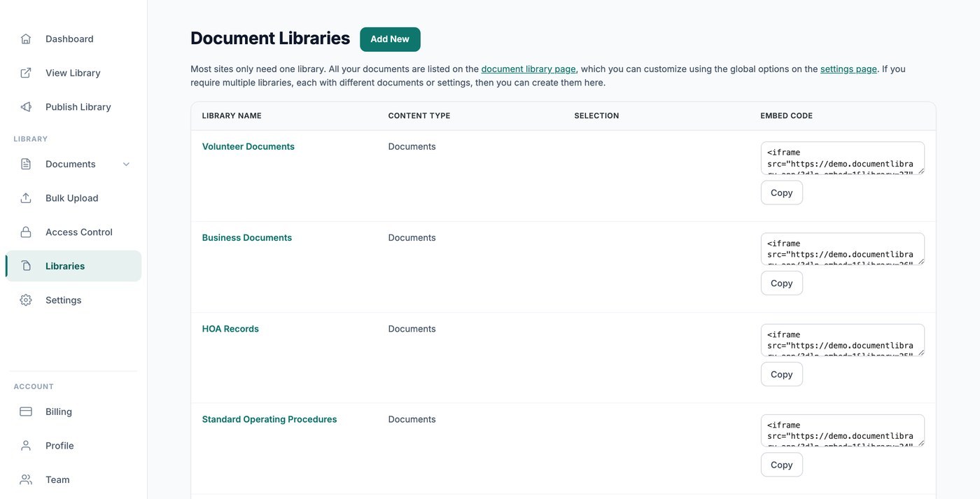Screen dimensions: 980x499
Task: Copy embed code for Business Documents
Action: (x=781, y=283)
